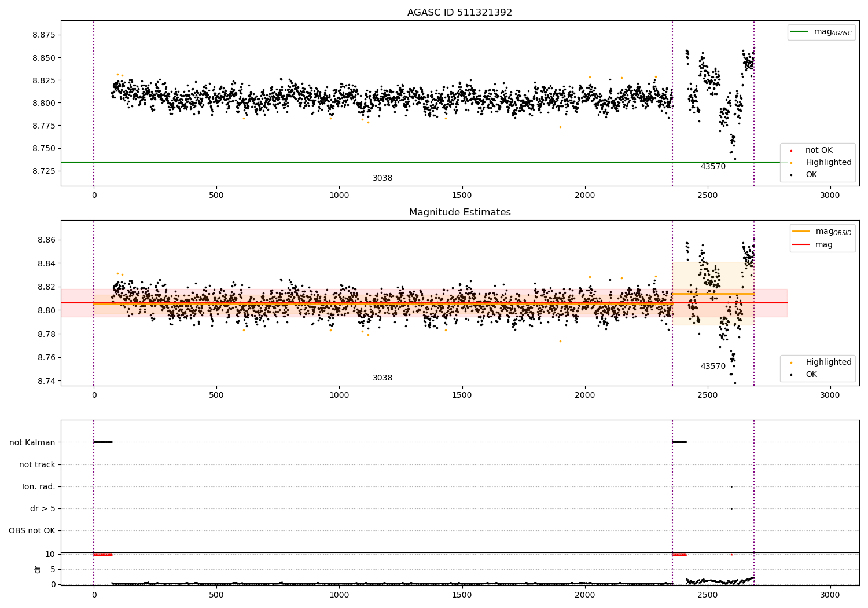Click the 'dr > 5' row label
Image resolution: width=868 pixels, height=608 pixels.
pos(43,508)
